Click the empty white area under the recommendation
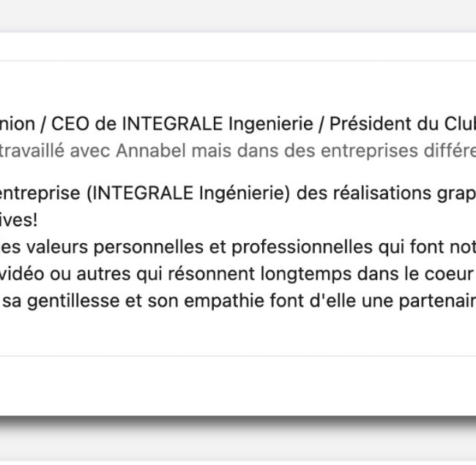Viewport: 476px width, 465px height. pyautogui.click(x=238, y=386)
